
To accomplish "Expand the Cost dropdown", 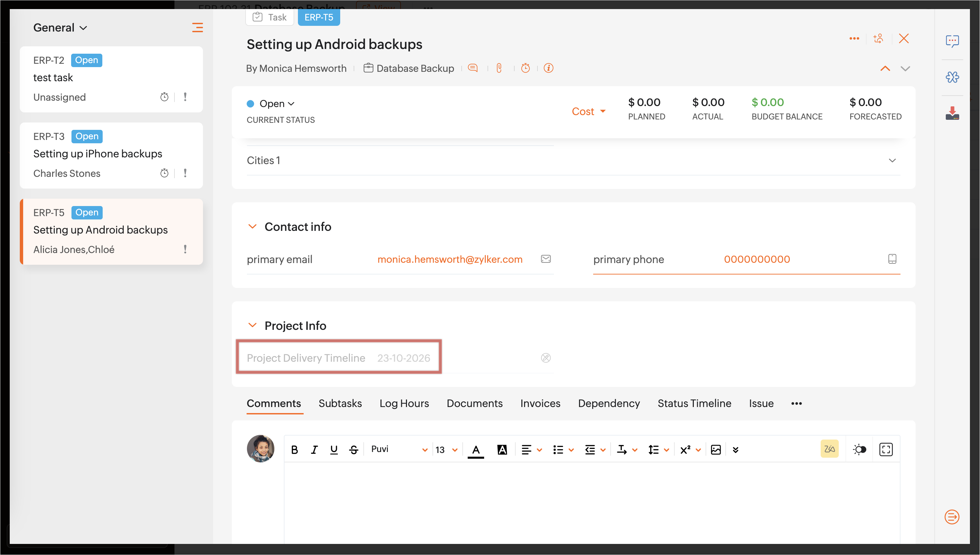I will [589, 111].
